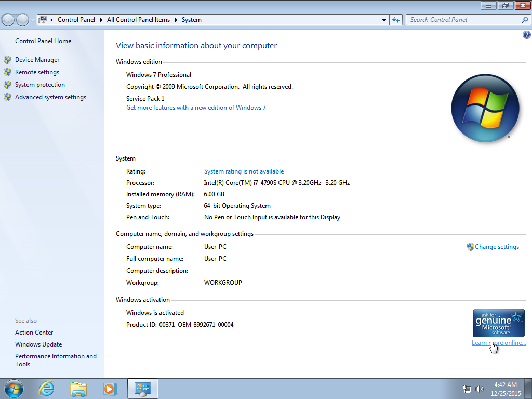The height and width of the screenshot is (399, 532).
Task: Select All Control Panel Items in breadcrumb
Action: pos(138,20)
